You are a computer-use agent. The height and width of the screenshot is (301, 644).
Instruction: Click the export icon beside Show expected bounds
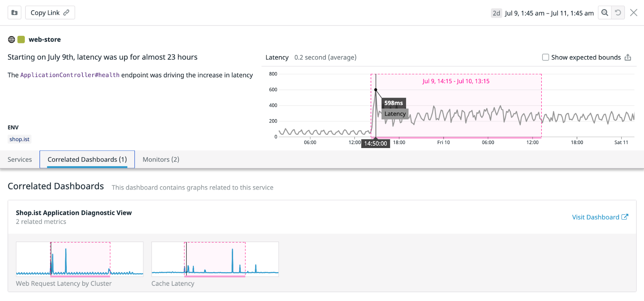pos(628,57)
